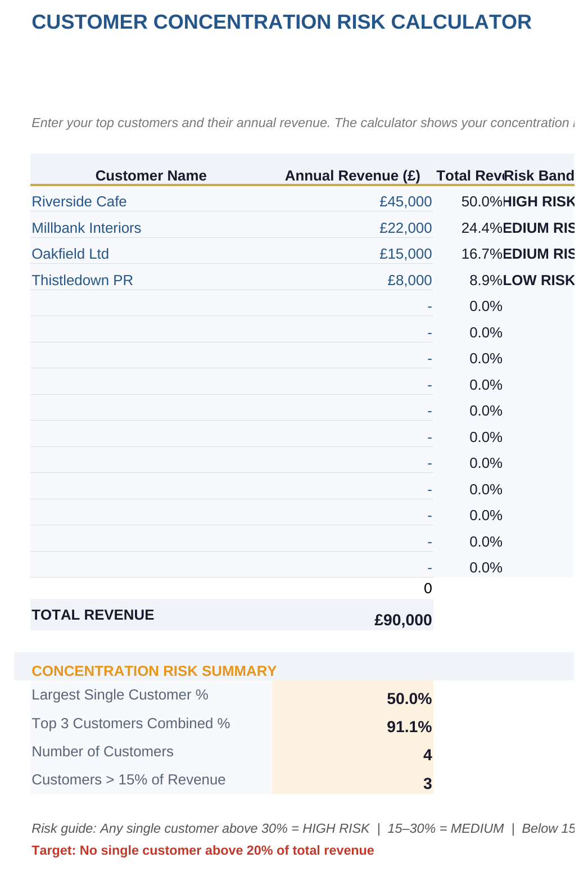Select the Customers > 15% of Revenue value
588x871 pixels.
click(x=352, y=783)
